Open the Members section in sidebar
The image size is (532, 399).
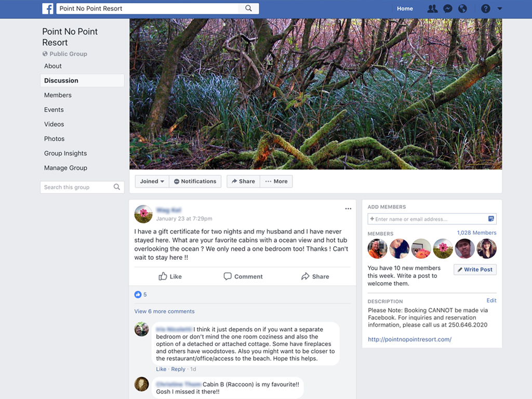pyautogui.click(x=58, y=95)
